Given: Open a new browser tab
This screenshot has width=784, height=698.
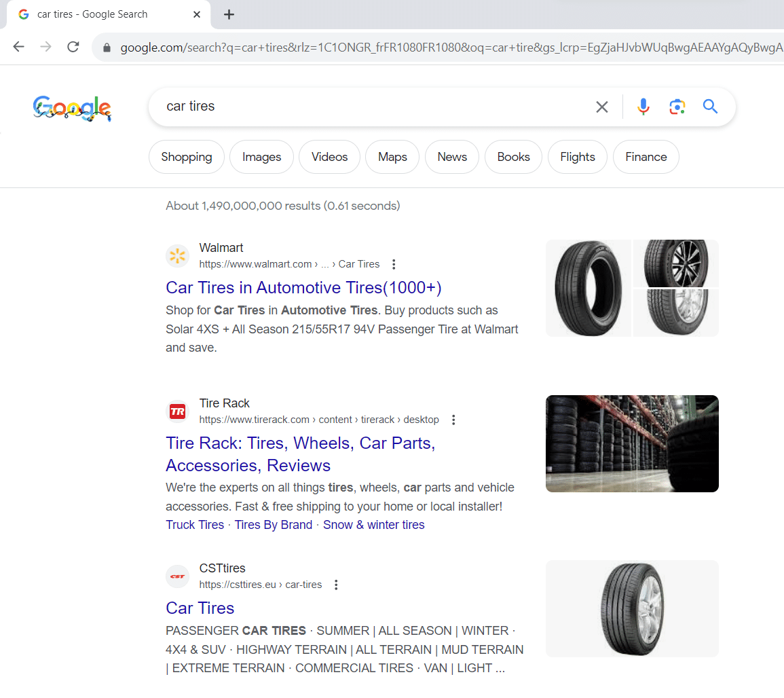Looking at the screenshot, I should [229, 14].
